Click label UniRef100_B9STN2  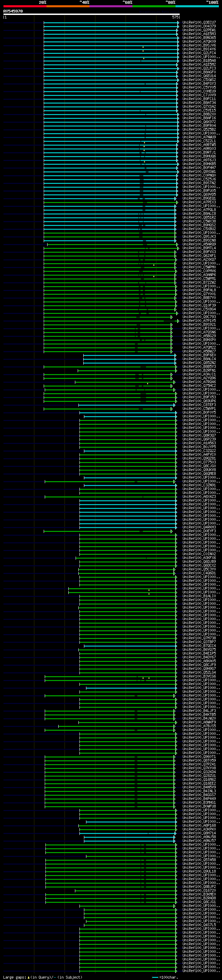pos(199,183)
